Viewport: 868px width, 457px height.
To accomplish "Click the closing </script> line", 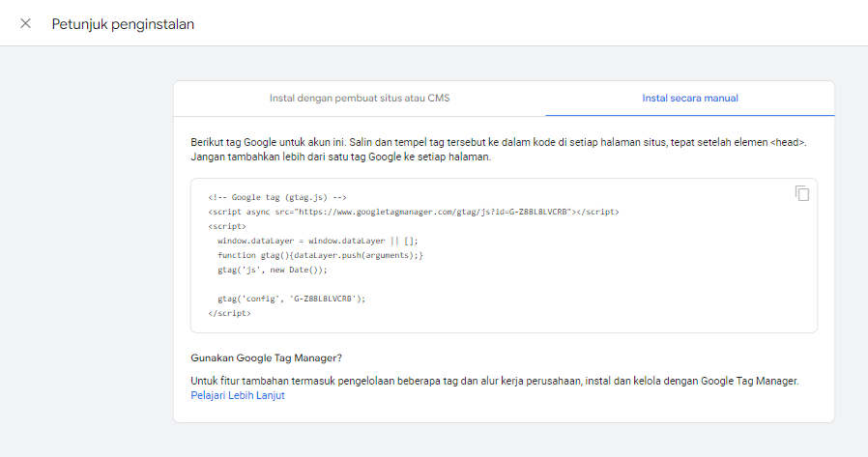I will click(x=229, y=313).
